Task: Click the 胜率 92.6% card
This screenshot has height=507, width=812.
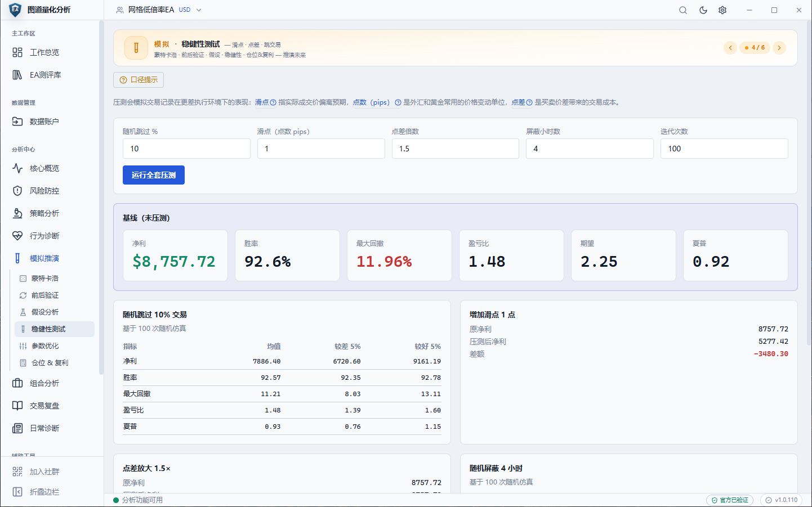Action: pos(287,255)
